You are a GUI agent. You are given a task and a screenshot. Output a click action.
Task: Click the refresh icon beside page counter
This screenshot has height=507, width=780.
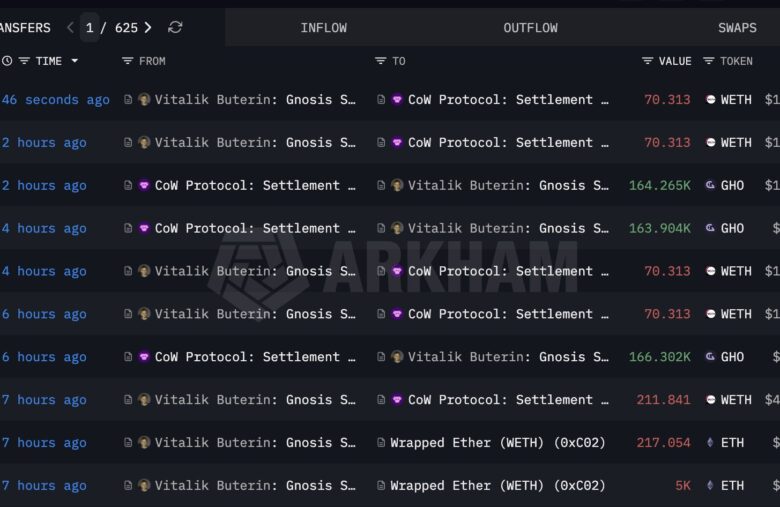pos(175,27)
